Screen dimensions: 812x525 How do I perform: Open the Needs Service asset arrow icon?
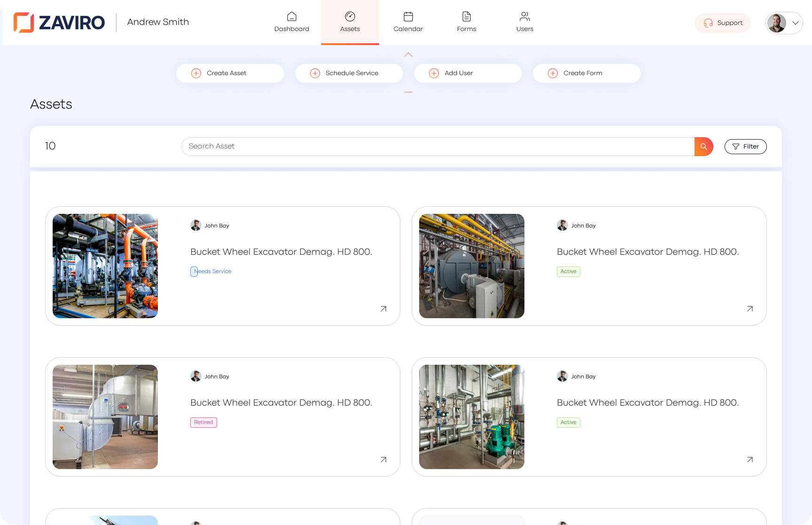point(383,309)
